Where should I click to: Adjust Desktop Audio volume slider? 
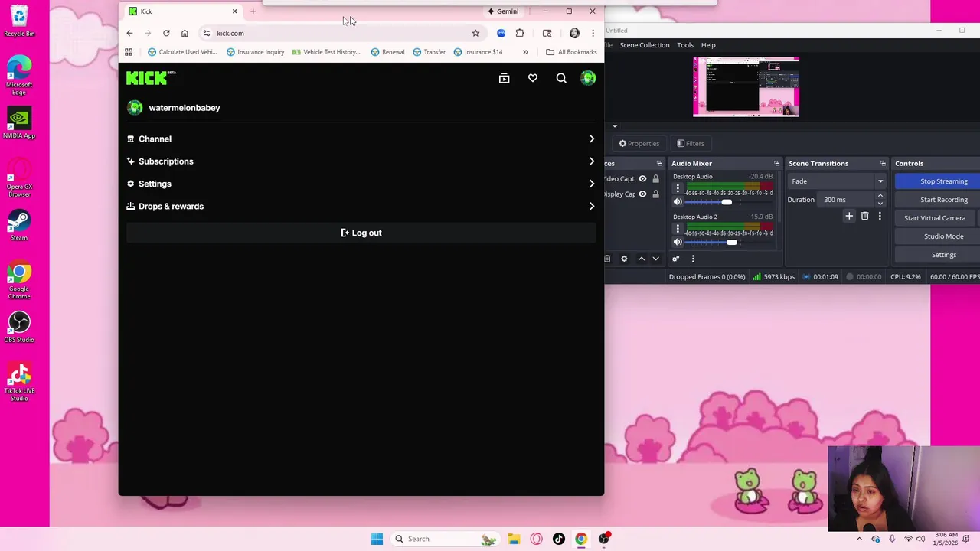(727, 202)
